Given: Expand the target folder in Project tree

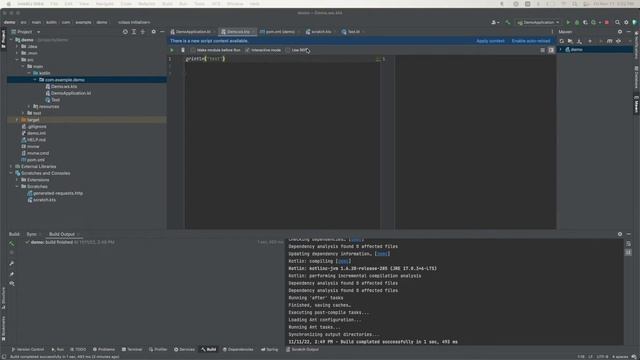Looking at the screenshot, I should coord(17,120).
